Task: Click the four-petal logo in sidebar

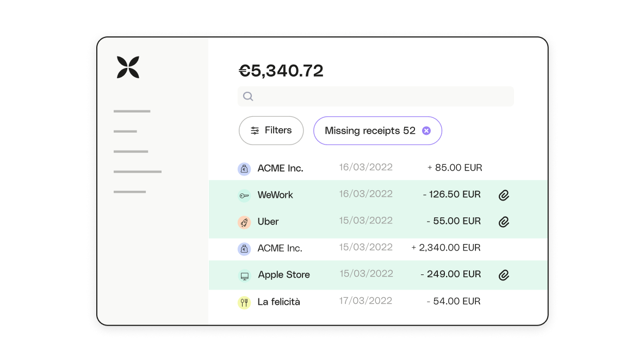Action: 128,67
